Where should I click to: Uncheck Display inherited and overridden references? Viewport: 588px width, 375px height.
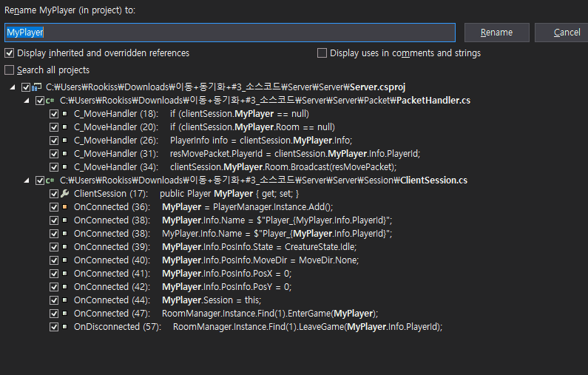click(x=10, y=53)
